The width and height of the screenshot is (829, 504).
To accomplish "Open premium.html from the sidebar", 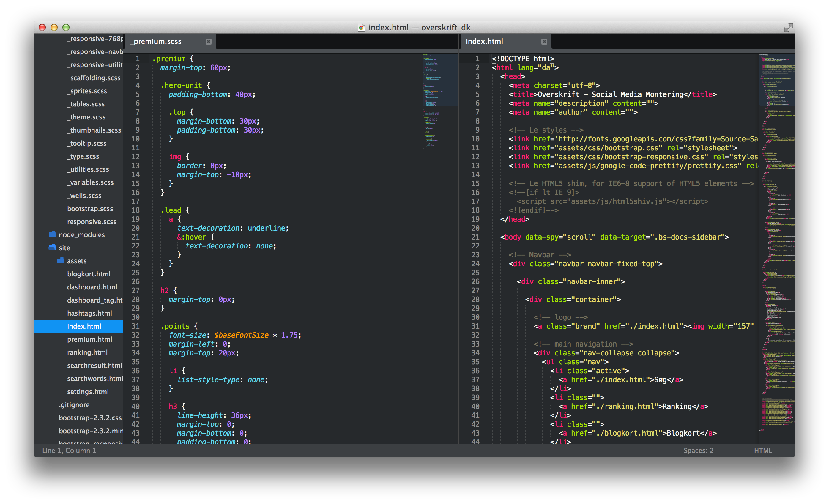I will 89,339.
